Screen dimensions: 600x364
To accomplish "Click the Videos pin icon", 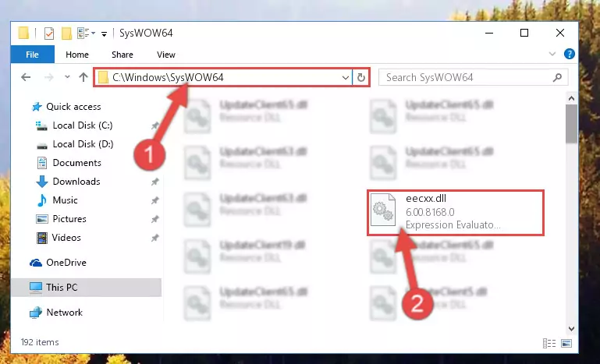I will [x=155, y=238].
